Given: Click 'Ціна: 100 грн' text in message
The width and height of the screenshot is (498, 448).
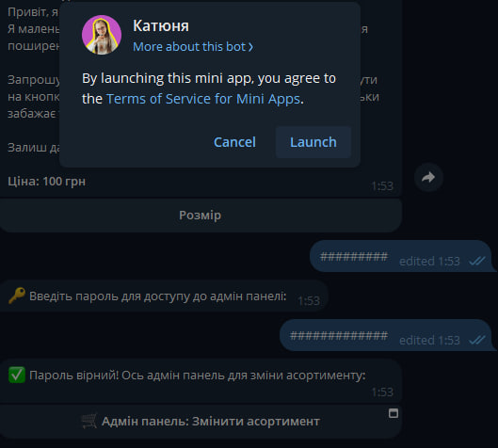Looking at the screenshot, I should [x=47, y=182].
